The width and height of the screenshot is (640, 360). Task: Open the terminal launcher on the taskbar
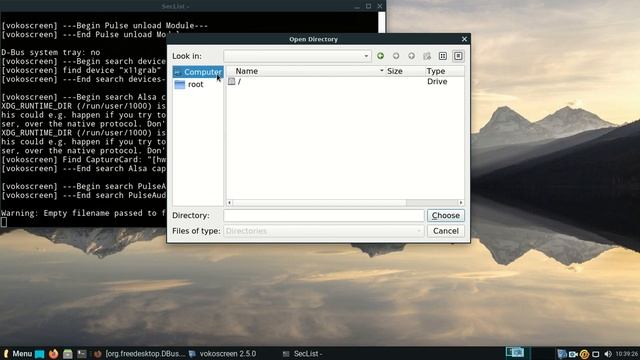pyautogui.click(x=82, y=354)
